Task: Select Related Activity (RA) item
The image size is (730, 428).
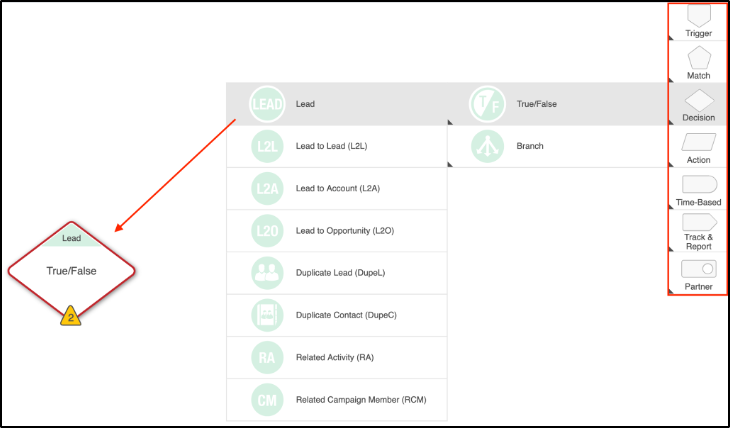Action: 336,358
